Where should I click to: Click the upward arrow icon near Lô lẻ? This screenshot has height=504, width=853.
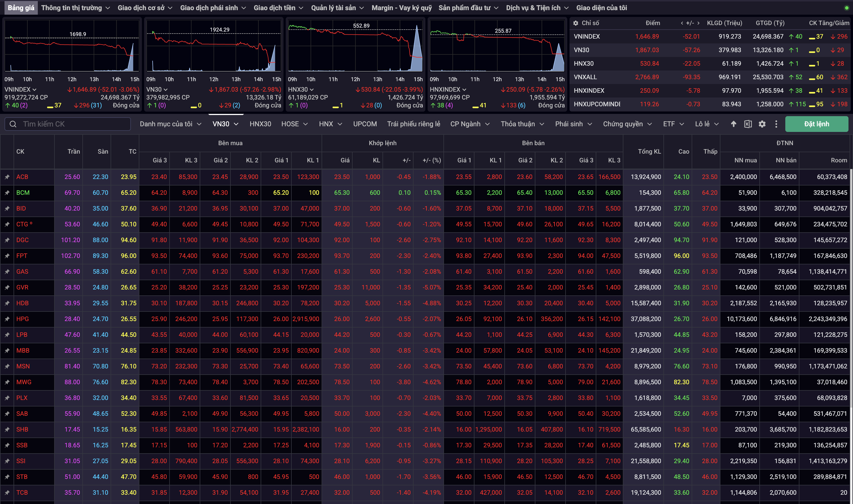pos(733,124)
